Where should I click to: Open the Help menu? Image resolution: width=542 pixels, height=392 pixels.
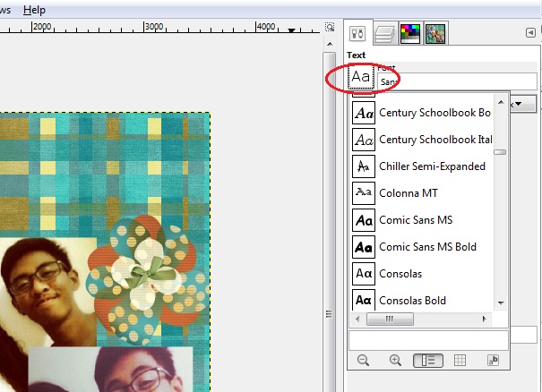pos(34,10)
